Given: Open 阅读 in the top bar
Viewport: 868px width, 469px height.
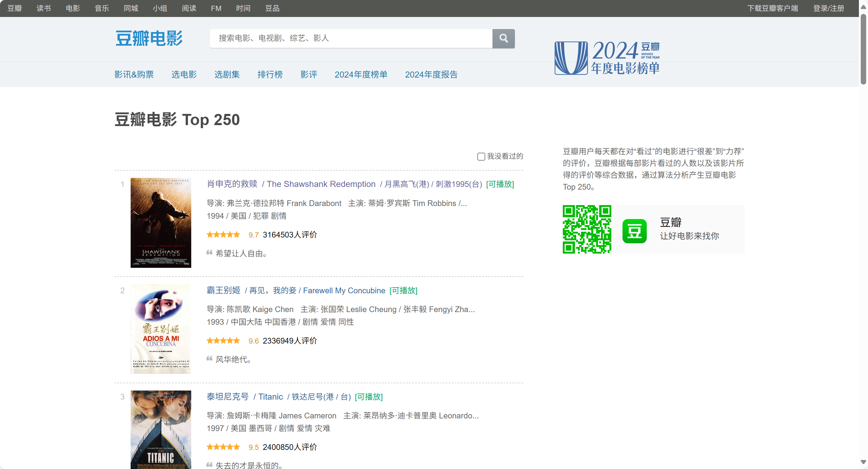Looking at the screenshot, I should pyautogui.click(x=189, y=8).
